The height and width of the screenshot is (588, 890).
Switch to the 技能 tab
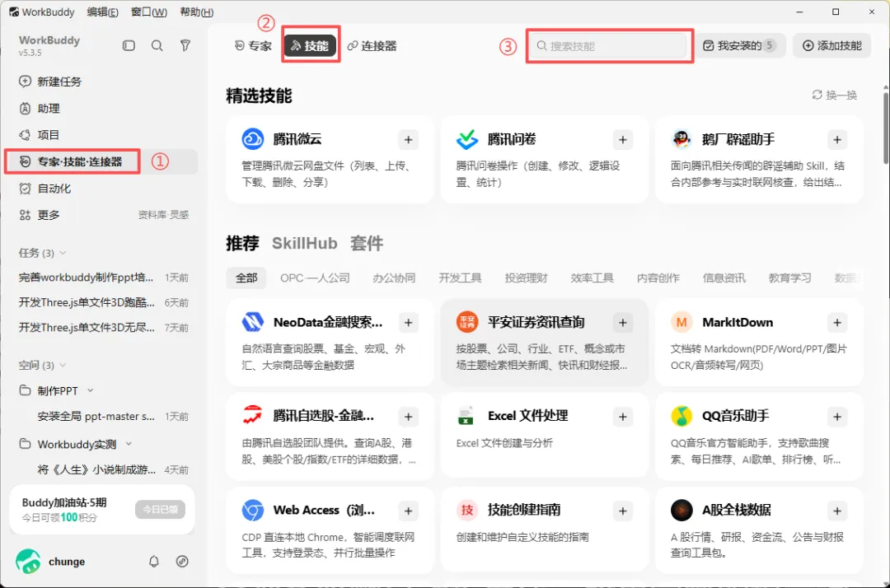pyautogui.click(x=310, y=46)
